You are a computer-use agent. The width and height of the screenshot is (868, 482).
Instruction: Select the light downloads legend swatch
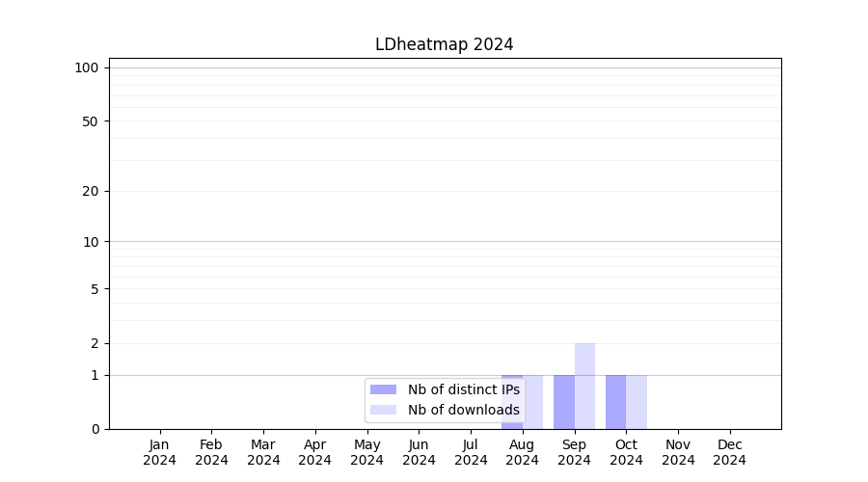(383, 410)
